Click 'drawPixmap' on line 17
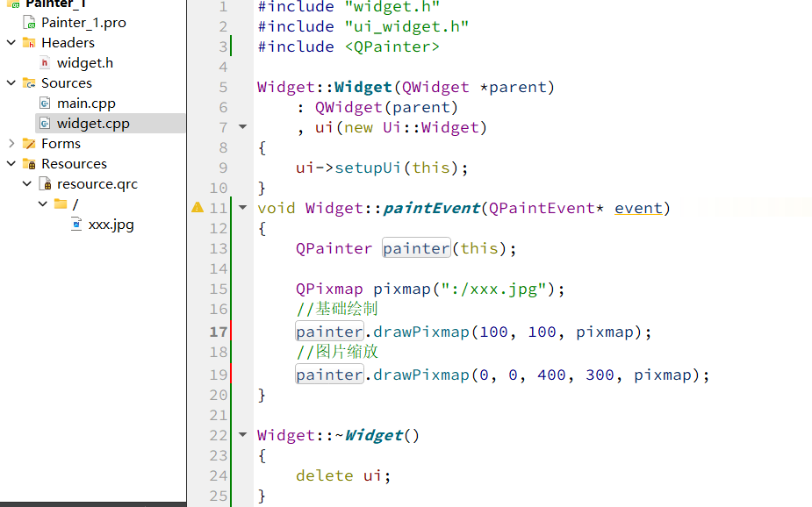 tap(421, 332)
